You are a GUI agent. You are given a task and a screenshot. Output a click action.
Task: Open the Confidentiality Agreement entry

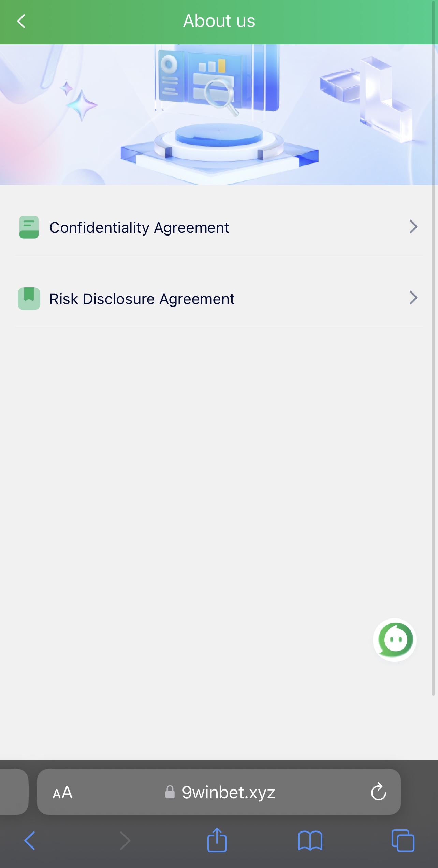click(139, 228)
